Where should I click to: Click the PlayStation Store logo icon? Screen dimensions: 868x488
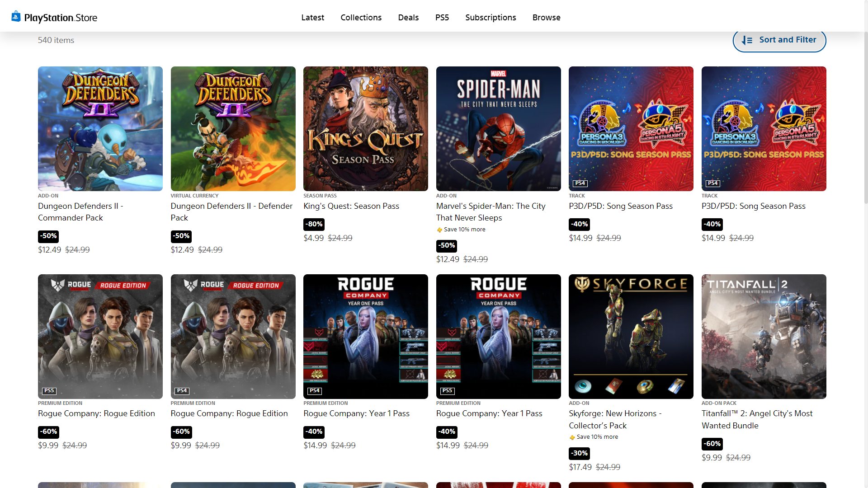click(16, 17)
